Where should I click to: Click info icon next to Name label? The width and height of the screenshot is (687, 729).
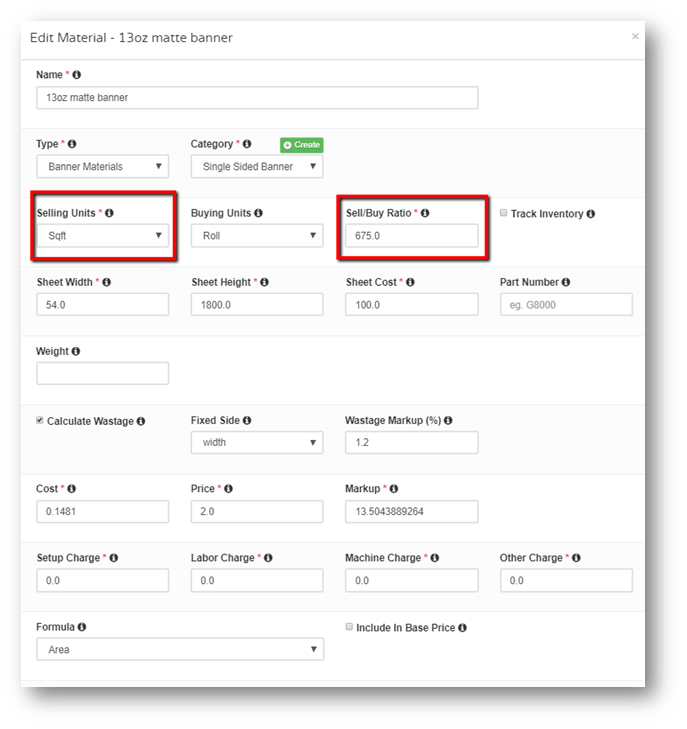pyautogui.click(x=77, y=75)
